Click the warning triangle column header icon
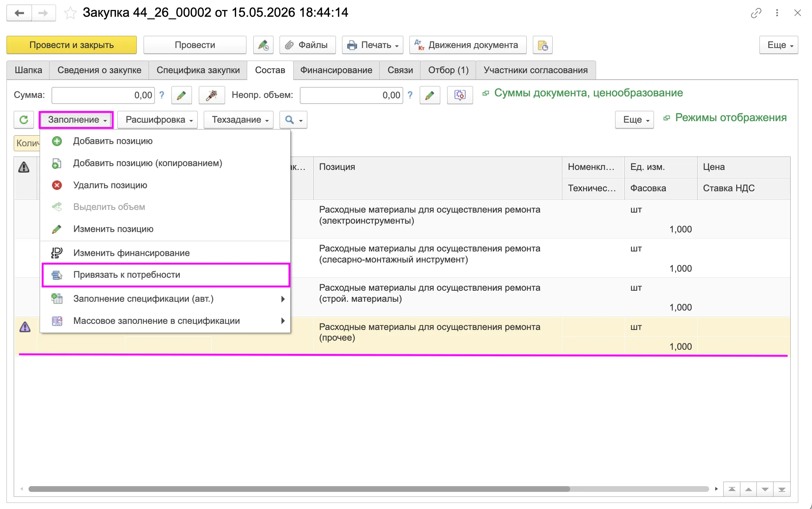 point(24,167)
